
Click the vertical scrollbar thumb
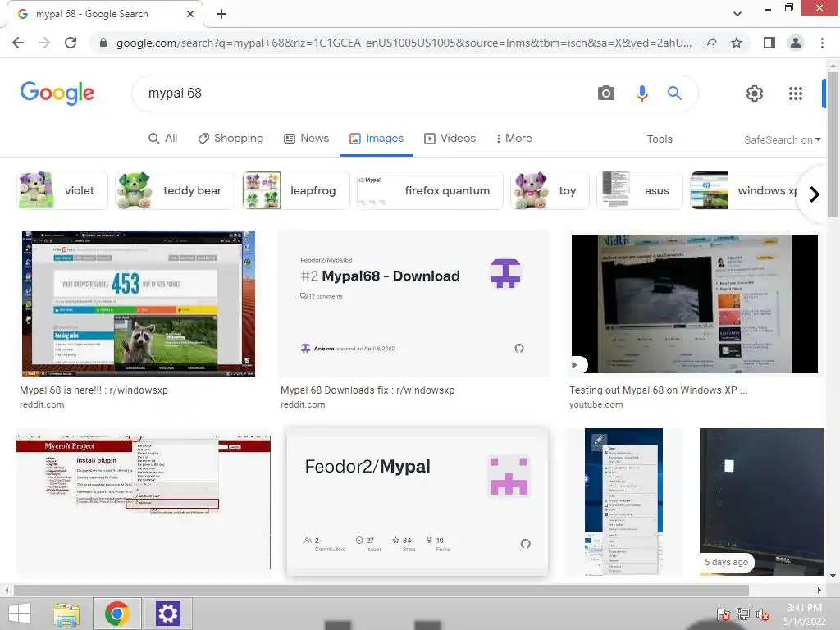click(x=833, y=144)
